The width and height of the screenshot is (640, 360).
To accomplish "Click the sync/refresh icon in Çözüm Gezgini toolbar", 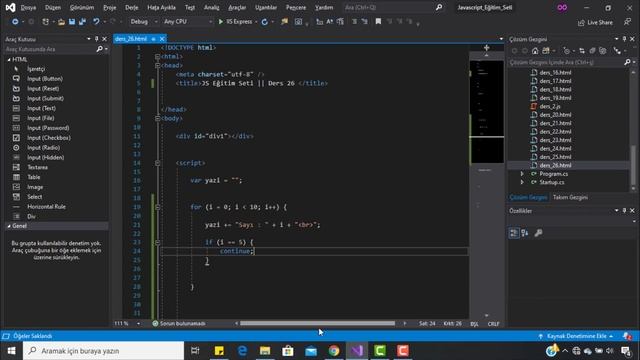I will click(582, 51).
